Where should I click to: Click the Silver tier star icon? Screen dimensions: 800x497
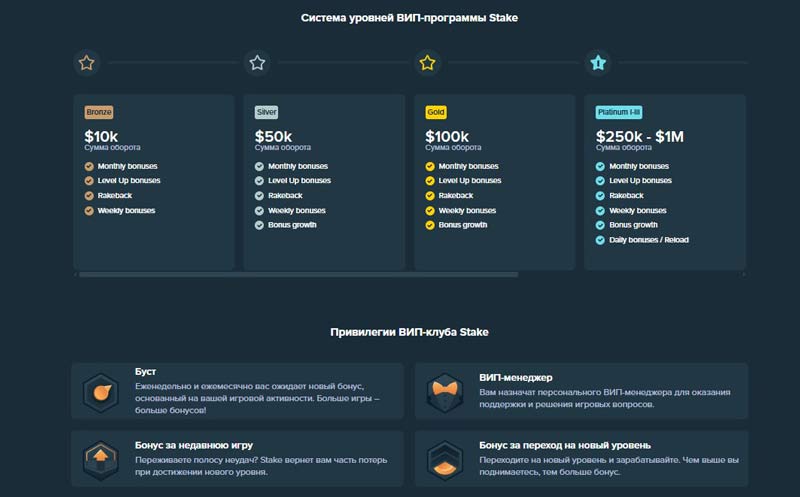pyautogui.click(x=257, y=63)
